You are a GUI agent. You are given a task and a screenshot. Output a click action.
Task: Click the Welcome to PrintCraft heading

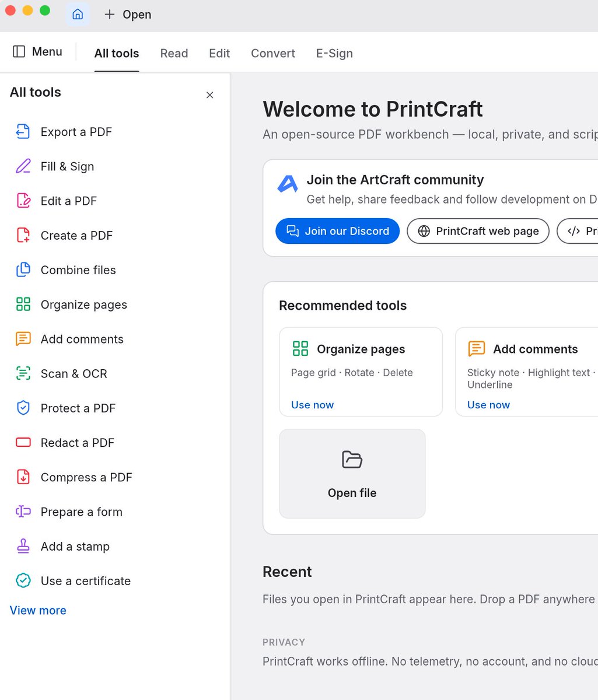[373, 109]
